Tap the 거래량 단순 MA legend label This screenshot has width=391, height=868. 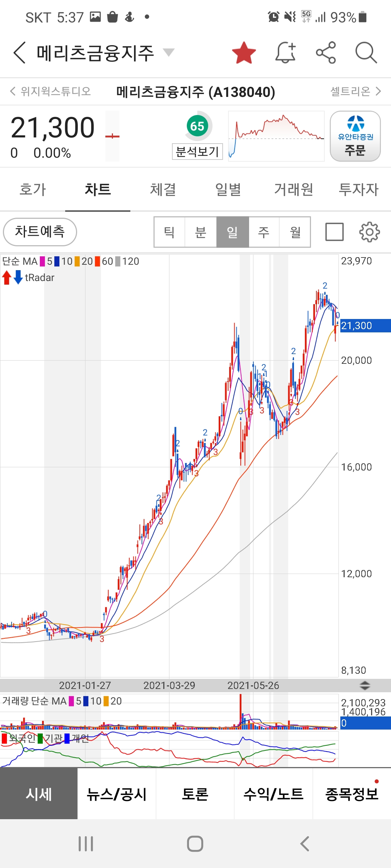point(34,701)
